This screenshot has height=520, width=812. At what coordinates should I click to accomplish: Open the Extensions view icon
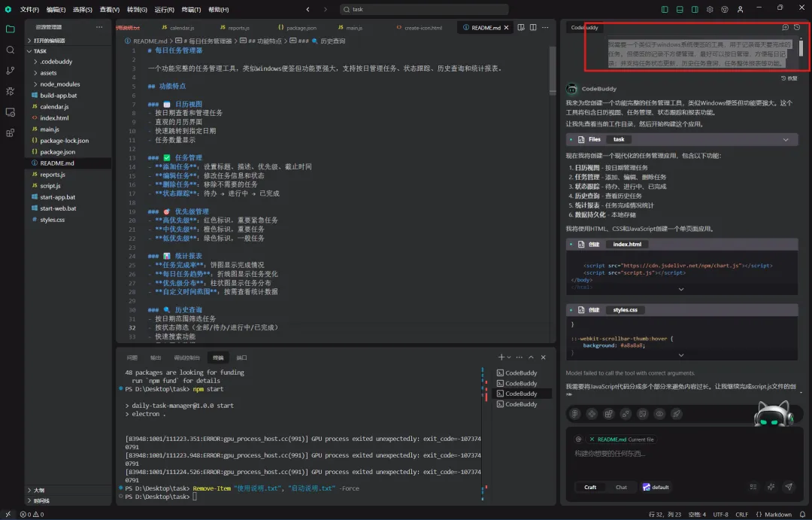(x=10, y=132)
